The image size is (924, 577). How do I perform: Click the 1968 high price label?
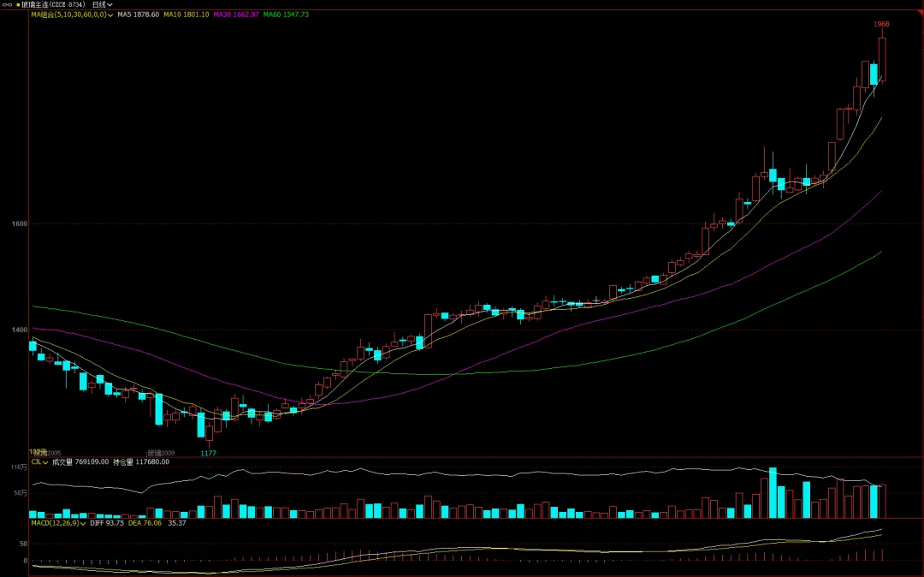(881, 24)
